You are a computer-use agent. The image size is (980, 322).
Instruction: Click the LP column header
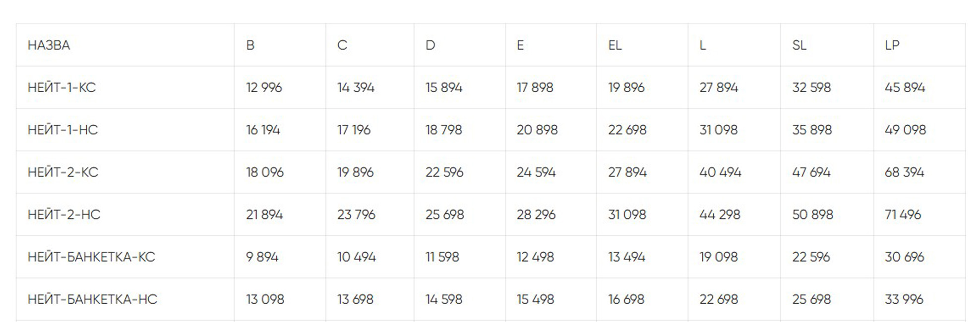pos(892,45)
